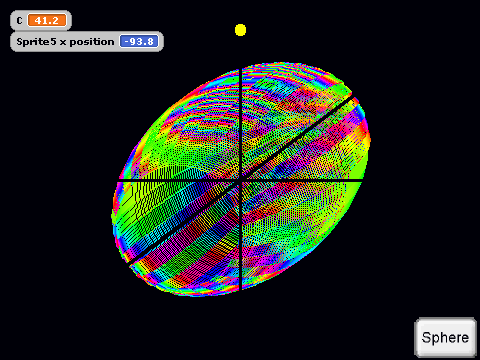Click the yellow dot sprite
This screenshot has height=360, width=480.
tap(240, 30)
